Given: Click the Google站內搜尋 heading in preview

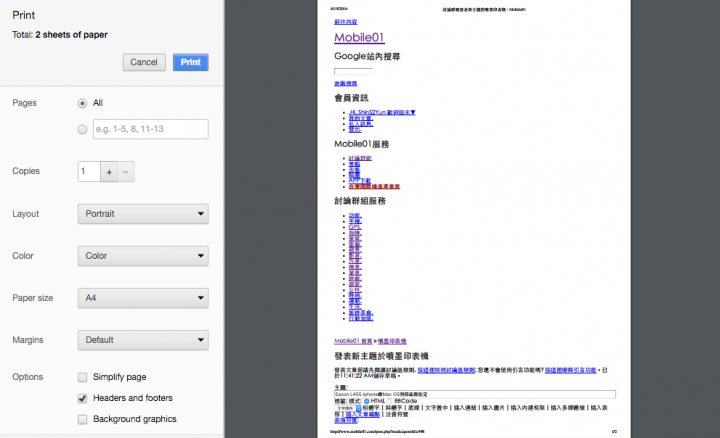Looking at the screenshot, I should pyautogui.click(x=367, y=56).
